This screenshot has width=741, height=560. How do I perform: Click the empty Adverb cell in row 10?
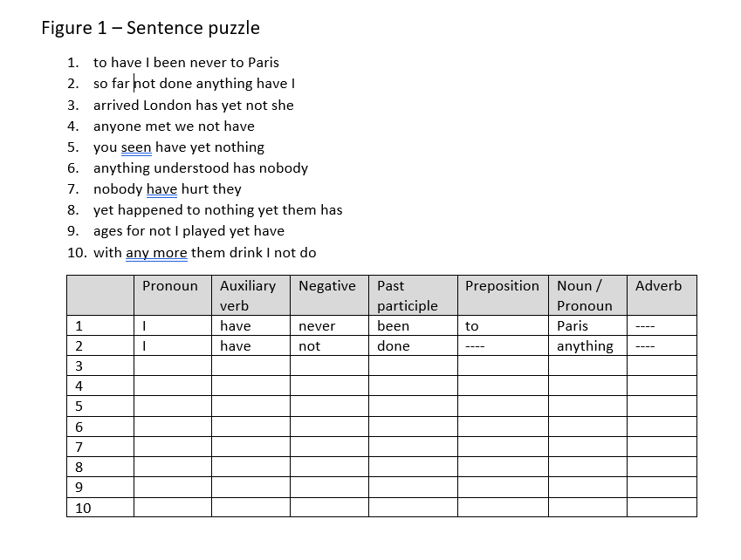661,508
